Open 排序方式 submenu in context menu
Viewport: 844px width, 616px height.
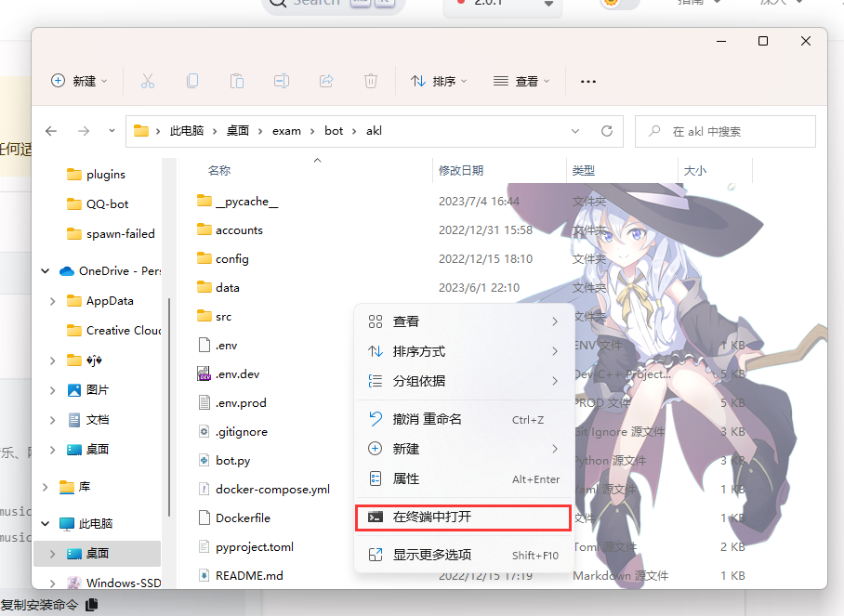coord(464,351)
